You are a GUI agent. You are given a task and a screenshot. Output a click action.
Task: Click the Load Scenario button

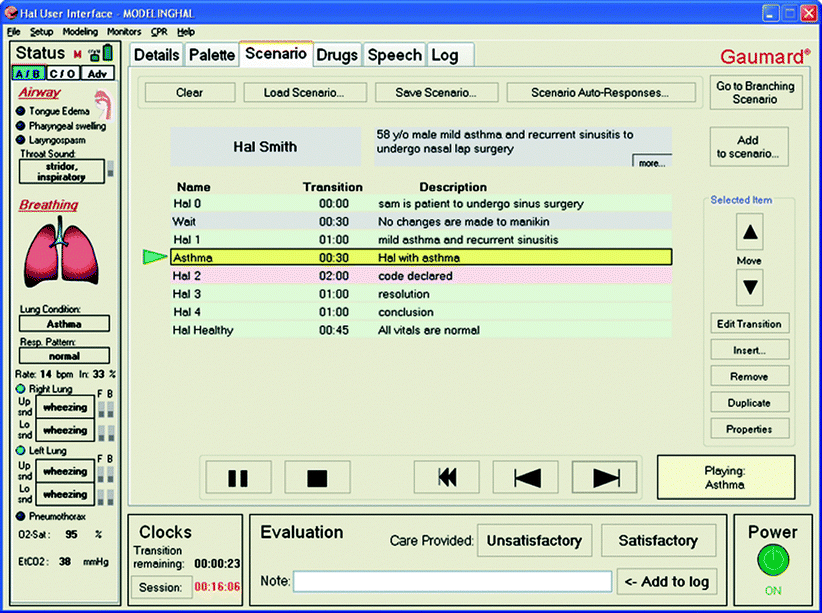point(303,93)
